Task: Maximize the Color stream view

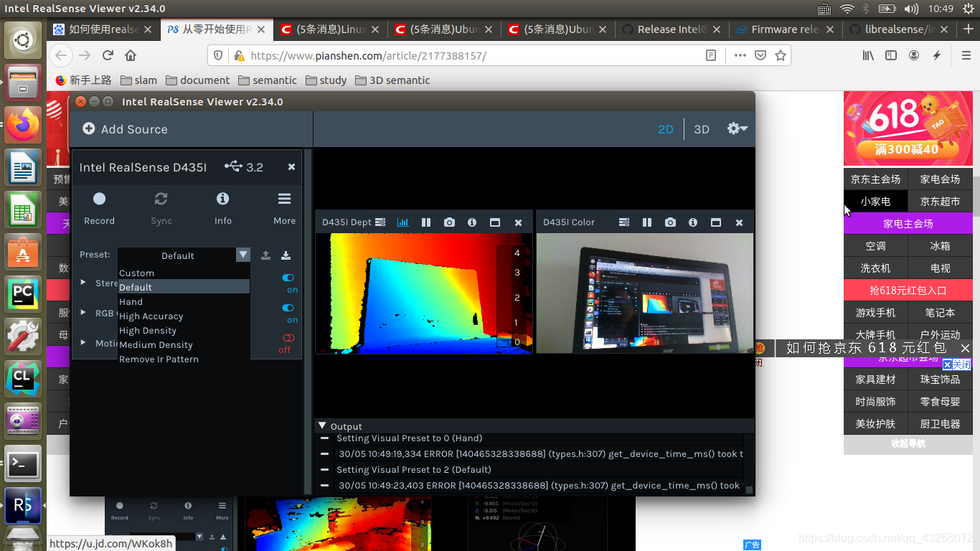Action: point(716,222)
